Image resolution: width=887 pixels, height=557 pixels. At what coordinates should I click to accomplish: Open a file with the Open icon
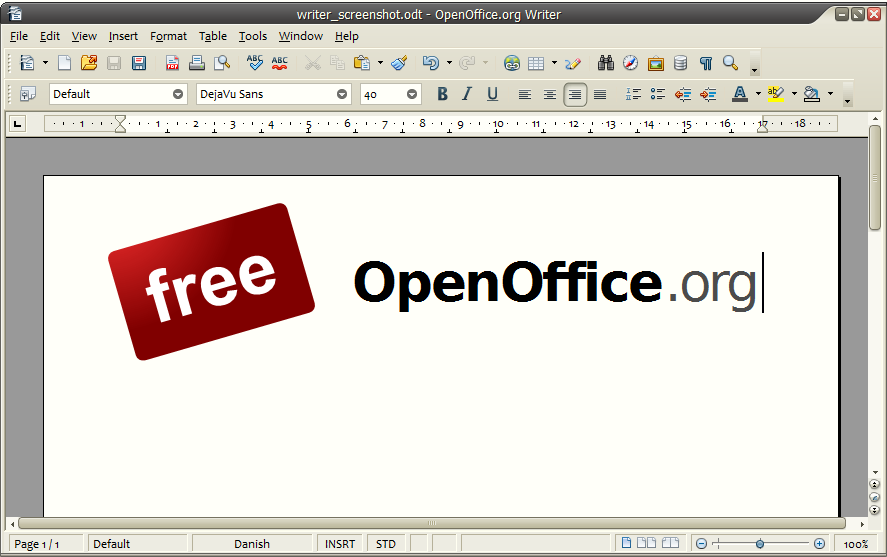coord(89,63)
